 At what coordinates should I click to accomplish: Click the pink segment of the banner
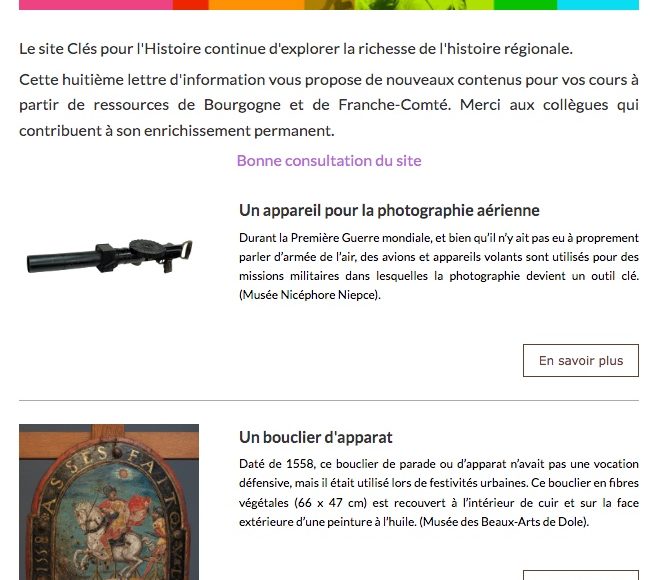pos(96,5)
